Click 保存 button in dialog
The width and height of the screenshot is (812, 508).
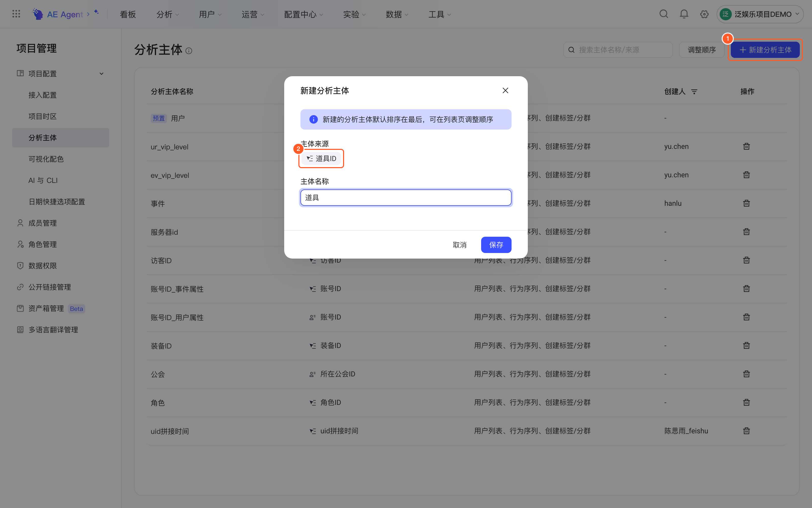click(x=496, y=245)
